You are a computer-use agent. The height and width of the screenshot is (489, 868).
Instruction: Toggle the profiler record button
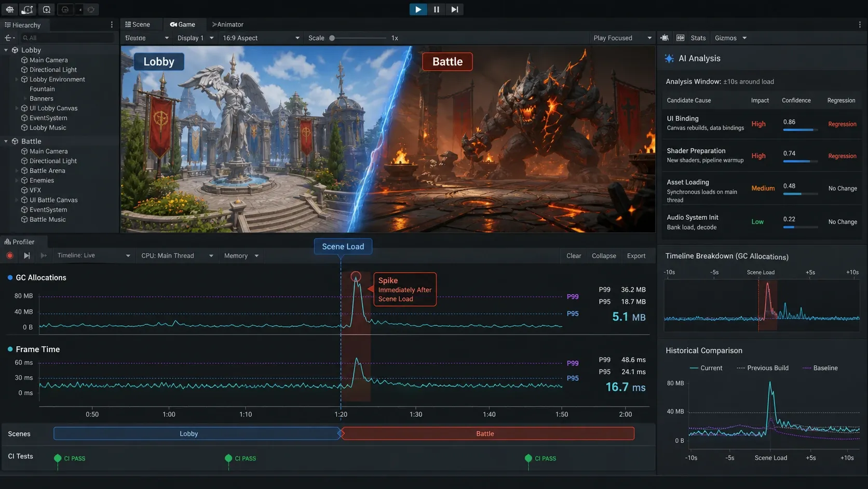[10, 256]
